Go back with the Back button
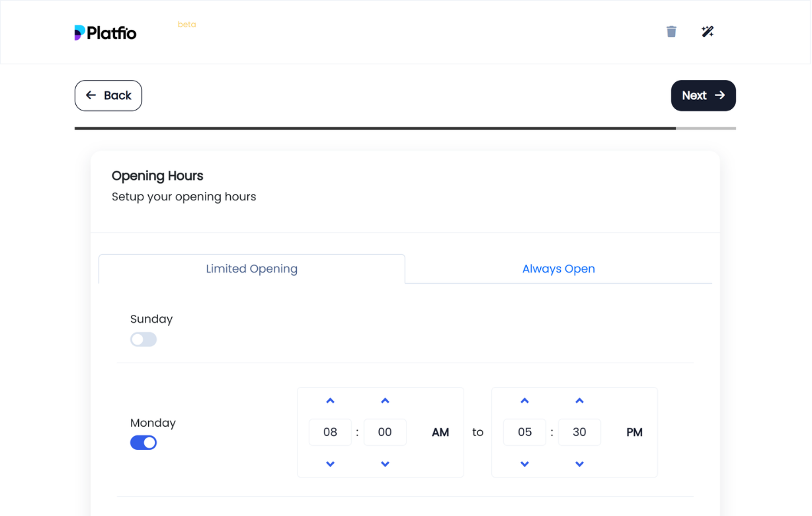The image size is (812, 516). pyautogui.click(x=108, y=95)
